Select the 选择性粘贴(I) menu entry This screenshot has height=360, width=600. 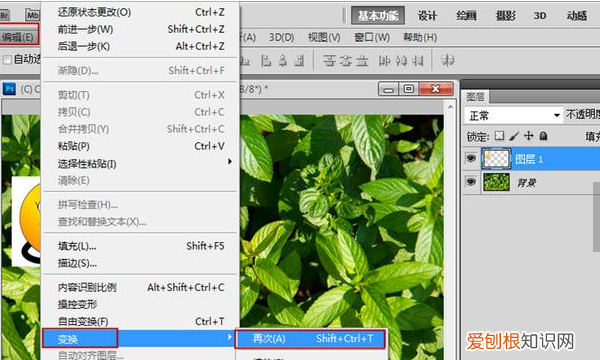(140, 164)
